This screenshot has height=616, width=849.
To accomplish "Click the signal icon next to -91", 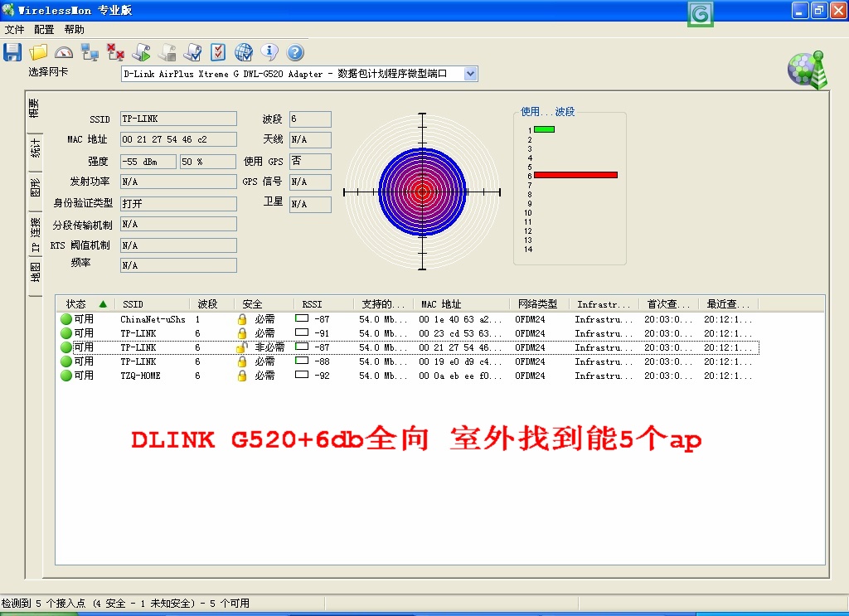I will pos(302,332).
